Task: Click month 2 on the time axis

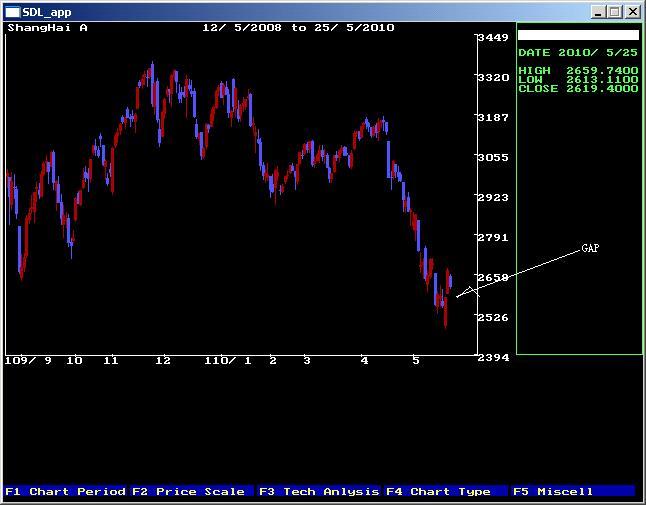Action: (273, 361)
